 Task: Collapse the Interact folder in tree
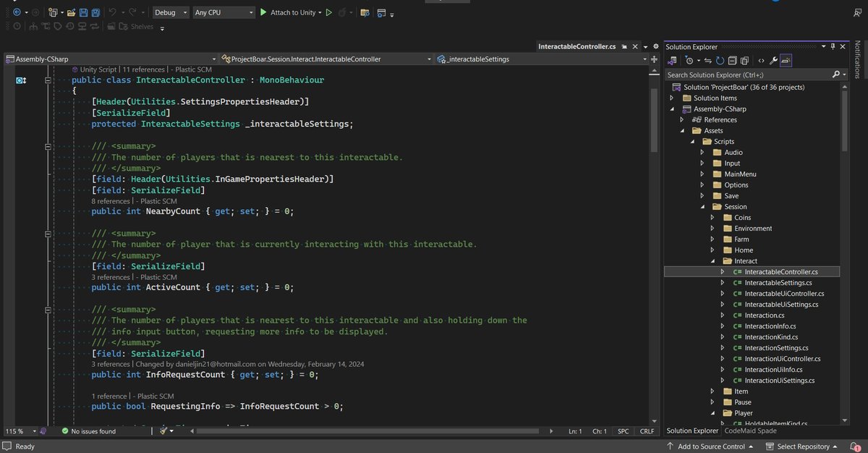[x=712, y=261]
